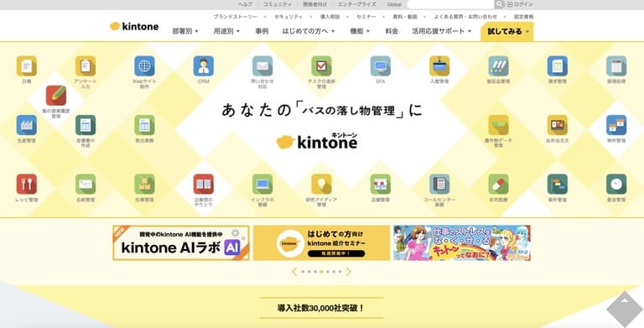Screen dimensions: 644x328
Task: Click the 名刺管理 business card icon
Action: click(86, 185)
